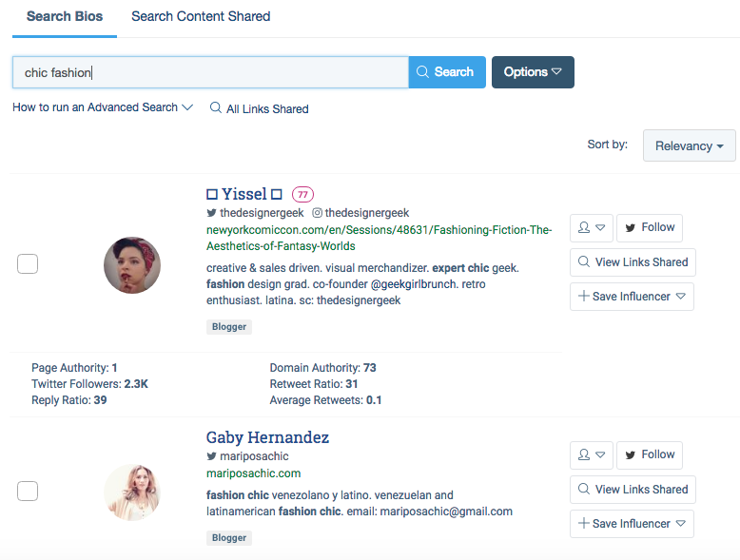This screenshot has width=740, height=560.
Task: Tick the checkbox beside Gaby Hernandez
Action: point(28,492)
